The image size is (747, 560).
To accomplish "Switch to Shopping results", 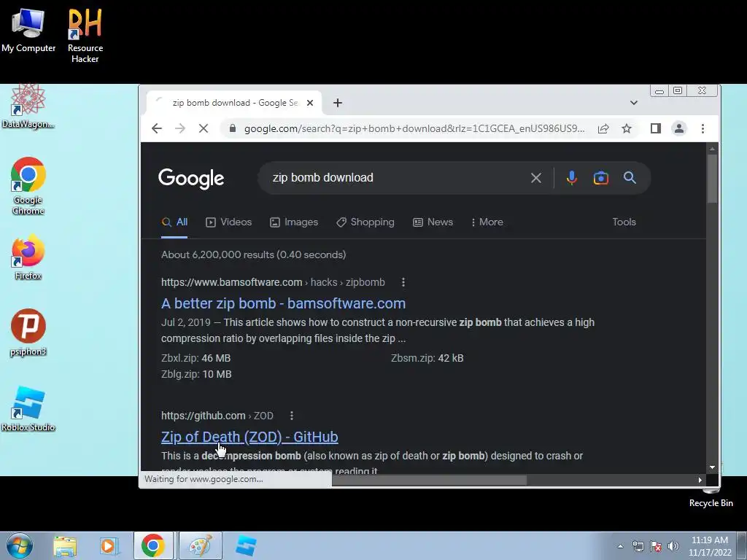I will (x=365, y=222).
